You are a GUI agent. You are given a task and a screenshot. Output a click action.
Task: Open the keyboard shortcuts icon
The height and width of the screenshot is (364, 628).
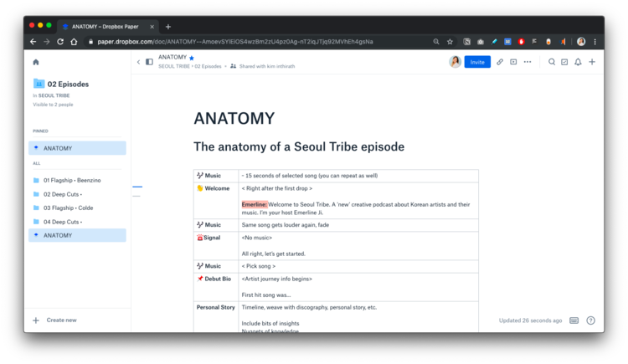574,320
